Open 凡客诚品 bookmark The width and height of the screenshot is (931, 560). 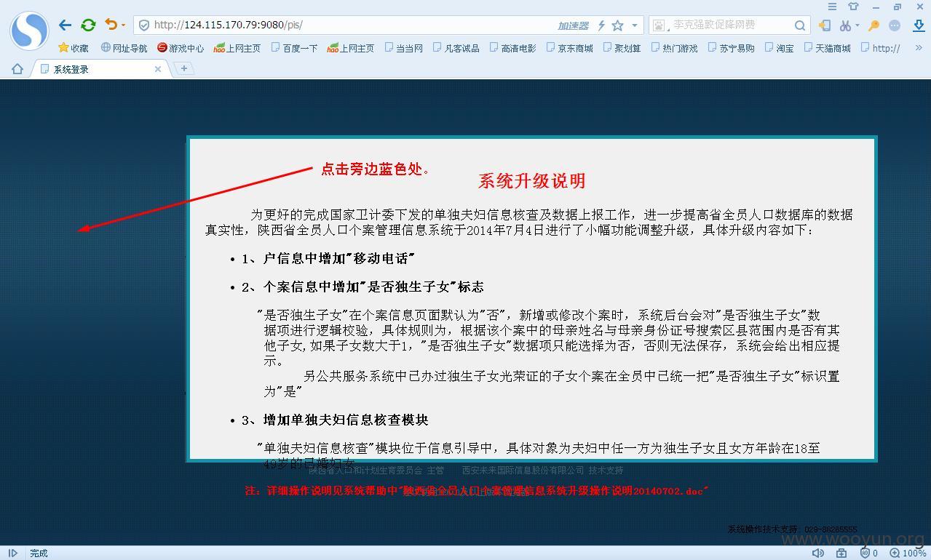[456, 48]
